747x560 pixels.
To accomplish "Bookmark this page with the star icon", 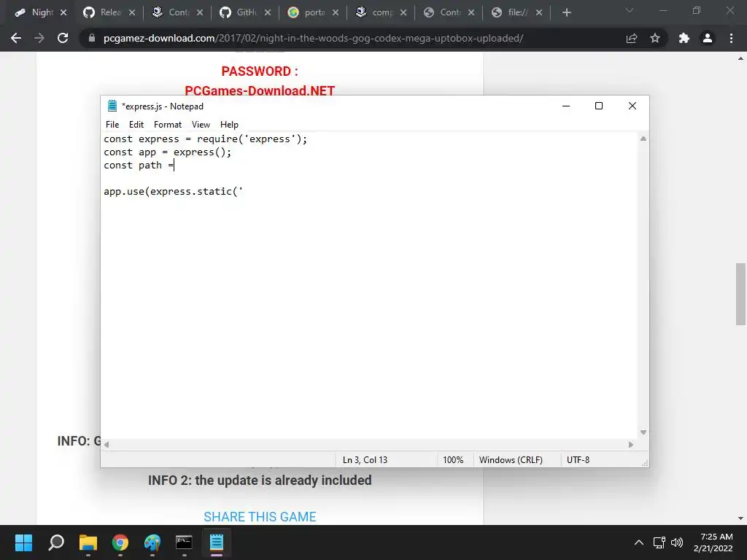I will click(655, 38).
